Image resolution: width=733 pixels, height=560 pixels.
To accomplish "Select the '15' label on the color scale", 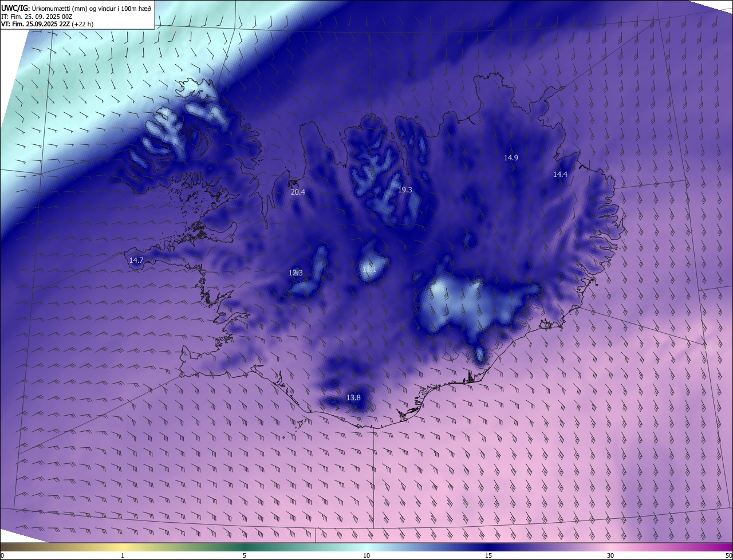I will pos(488,556).
